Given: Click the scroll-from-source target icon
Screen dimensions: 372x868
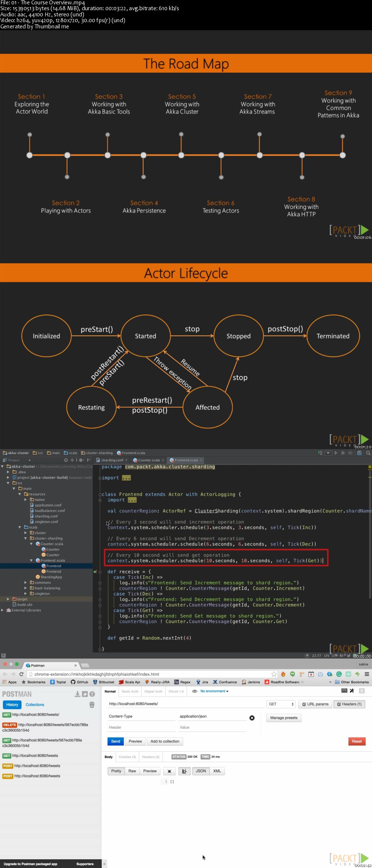Looking at the screenshot, I should pyautogui.click(x=66, y=460).
